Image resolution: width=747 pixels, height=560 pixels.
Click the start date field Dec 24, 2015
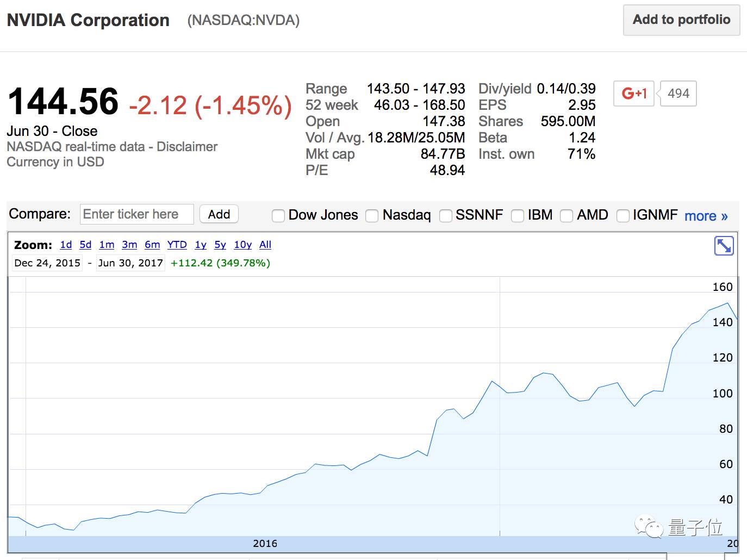coord(47,263)
